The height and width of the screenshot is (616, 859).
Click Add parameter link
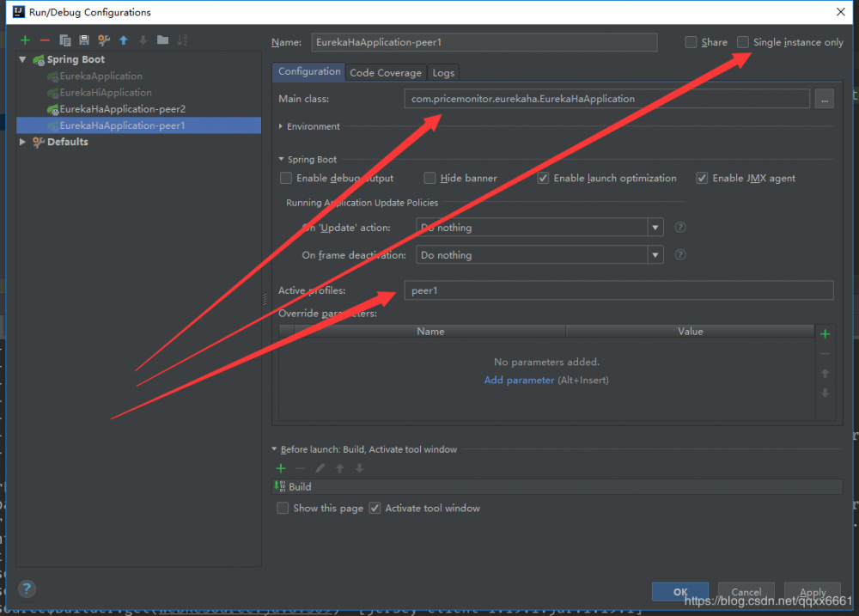519,381
